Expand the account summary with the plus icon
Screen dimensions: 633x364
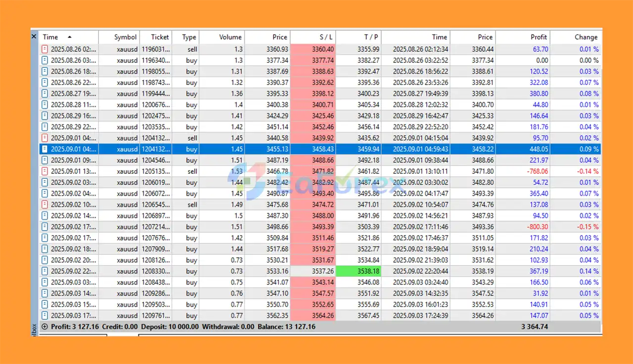45,327
